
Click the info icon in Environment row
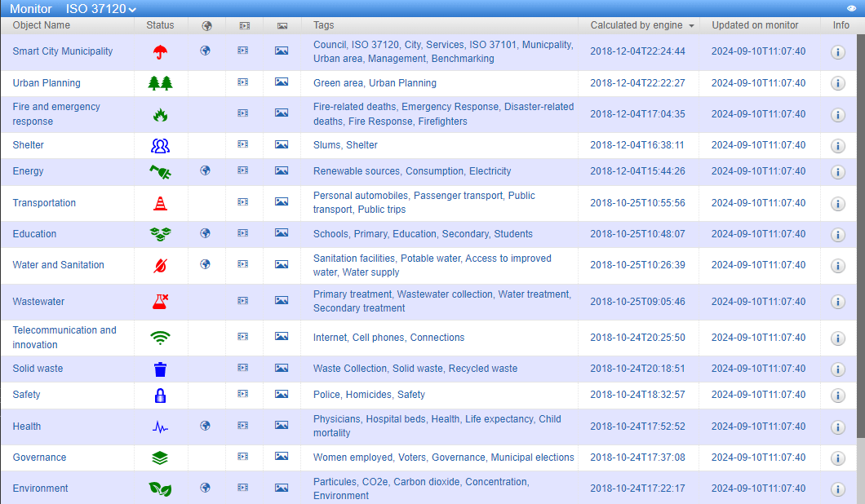point(837,489)
